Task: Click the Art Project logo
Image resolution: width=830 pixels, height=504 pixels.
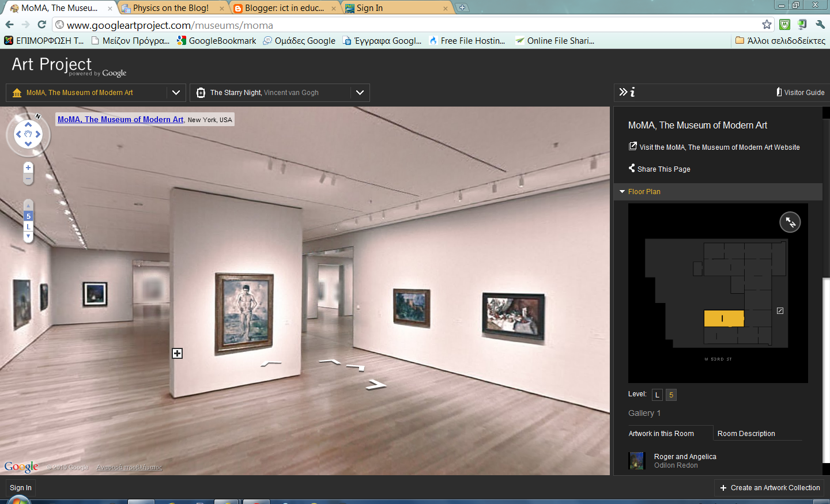Action: pos(69,66)
